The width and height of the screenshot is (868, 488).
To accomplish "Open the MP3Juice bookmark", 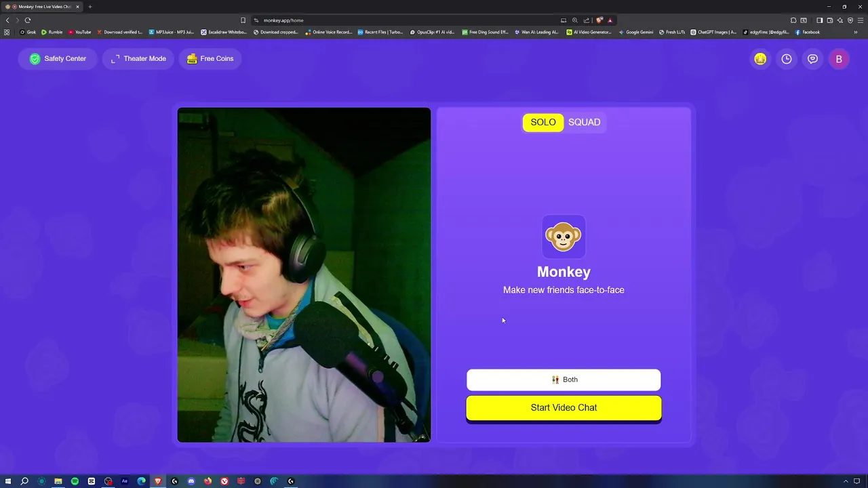I will coord(171,32).
